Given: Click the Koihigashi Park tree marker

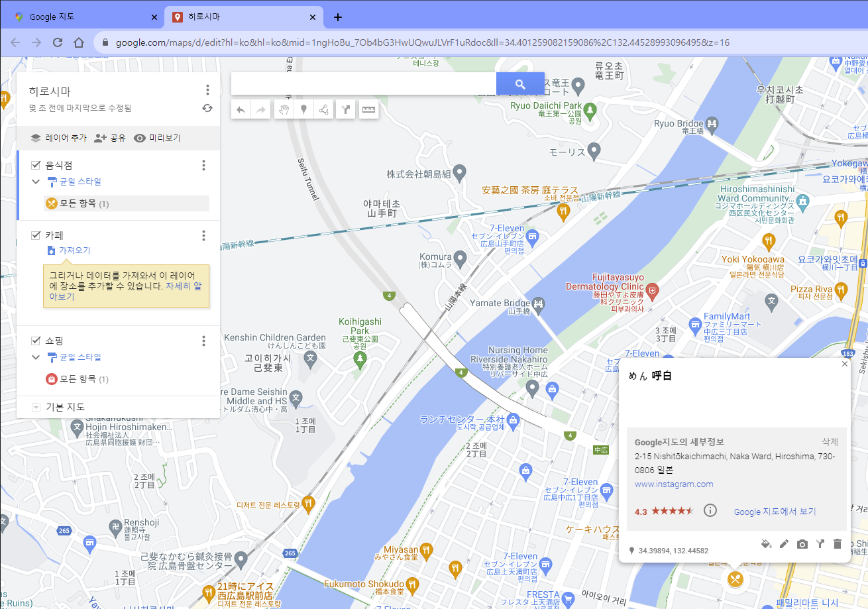Looking at the screenshot, I should 360,360.
